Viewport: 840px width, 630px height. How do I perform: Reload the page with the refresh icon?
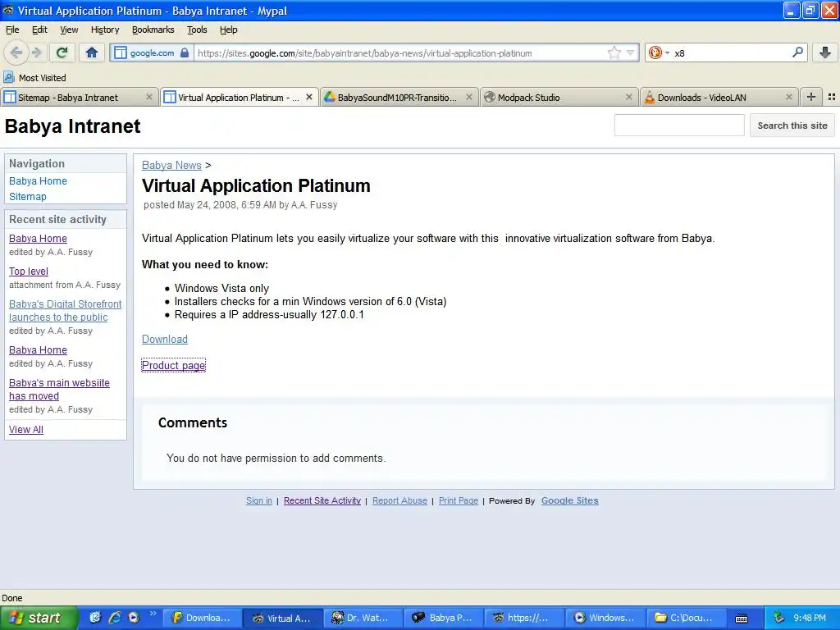point(62,52)
